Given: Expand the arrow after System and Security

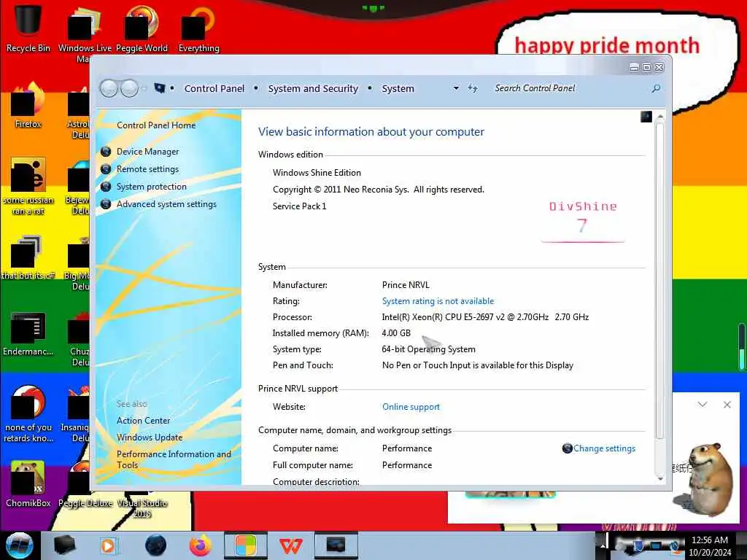Looking at the screenshot, I should click(x=370, y=88).
